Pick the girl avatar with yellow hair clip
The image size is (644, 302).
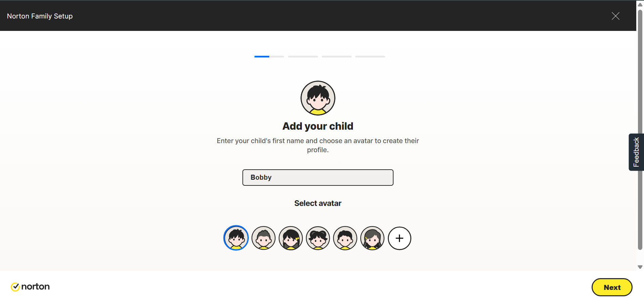(x=291, y=238)
